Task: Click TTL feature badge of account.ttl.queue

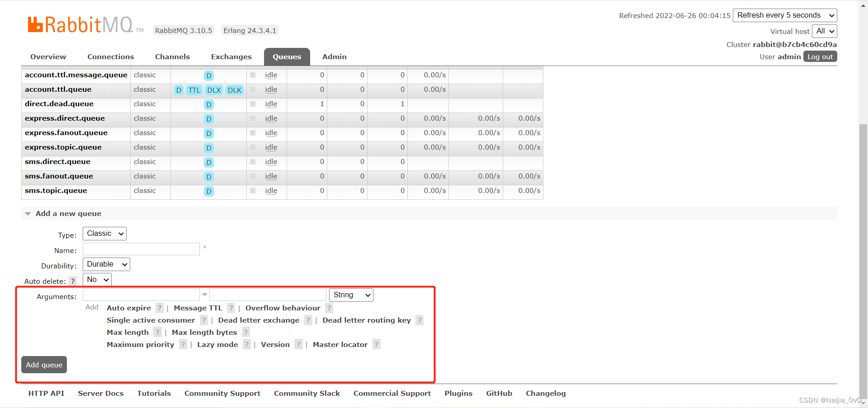Action: tap(194, 90)
